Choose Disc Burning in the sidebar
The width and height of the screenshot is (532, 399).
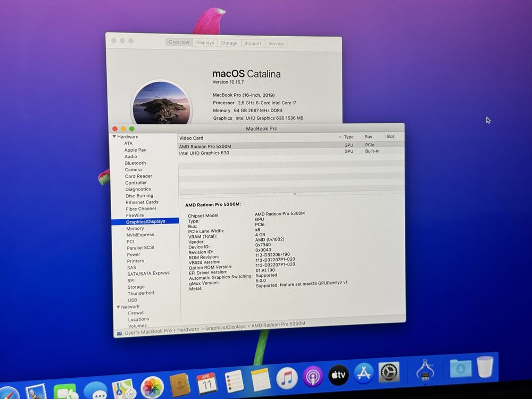(x=139, y=195)
